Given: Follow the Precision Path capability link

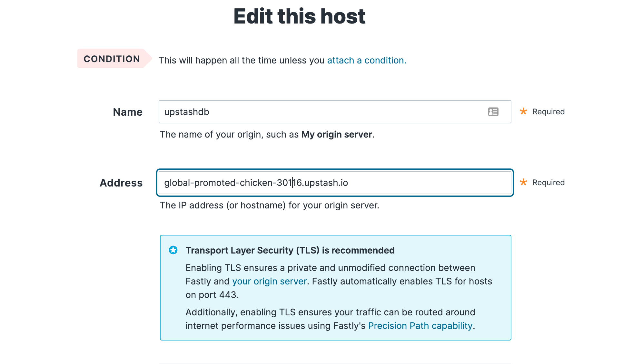Looking at the screenshot, I should pyautogui.click(x=420, y=326).
